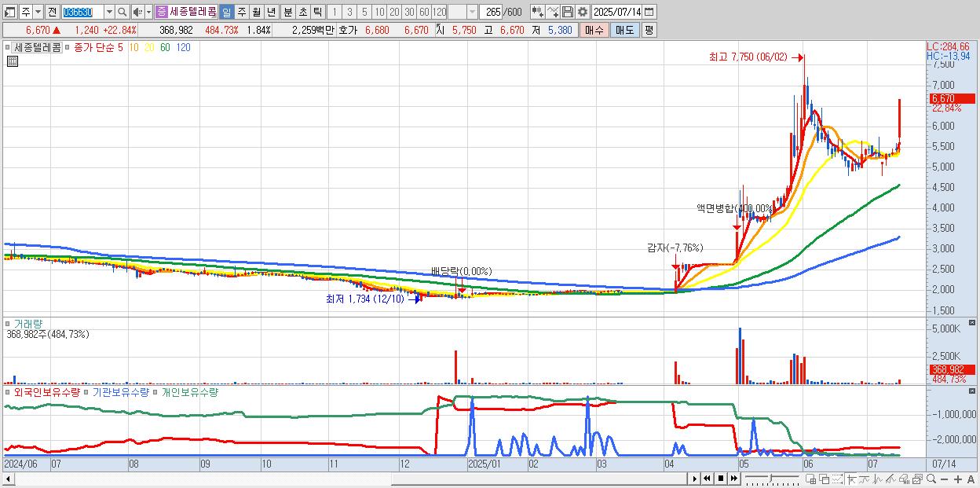Click the replay speed slider handle
The height and width of the screenshot is (488, 980).
click(771, 477)
